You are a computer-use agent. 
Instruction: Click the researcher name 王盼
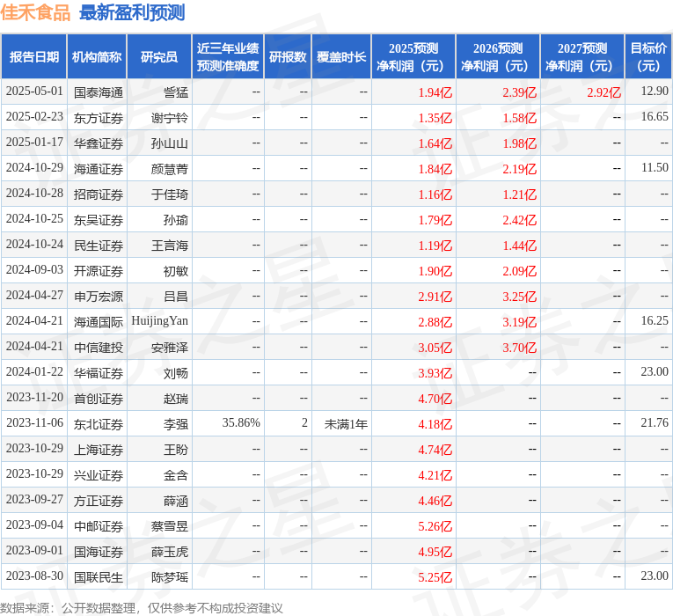[x=176, y=450]
